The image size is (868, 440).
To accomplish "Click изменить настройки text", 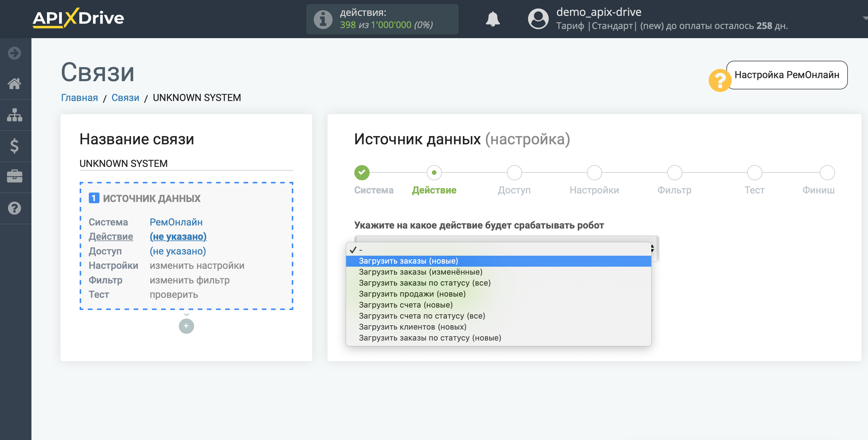I will [x=197, y=265].
